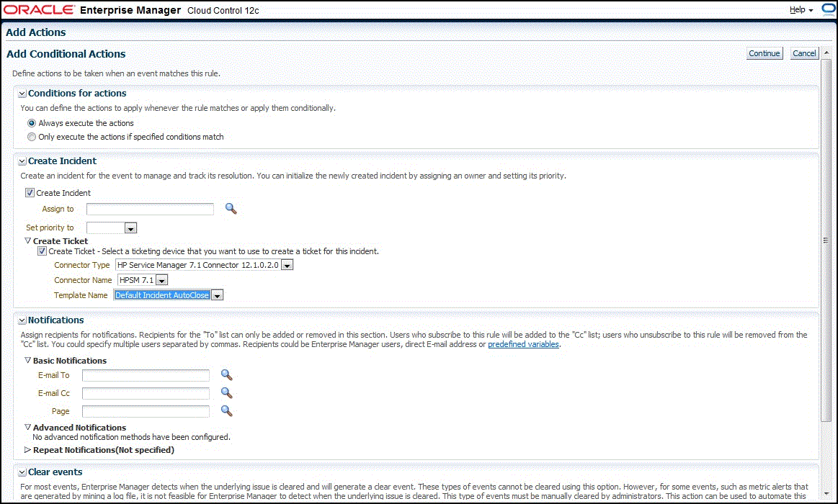Collapse the Notifications section
This screenshot has width=838, height=504.
22,321
